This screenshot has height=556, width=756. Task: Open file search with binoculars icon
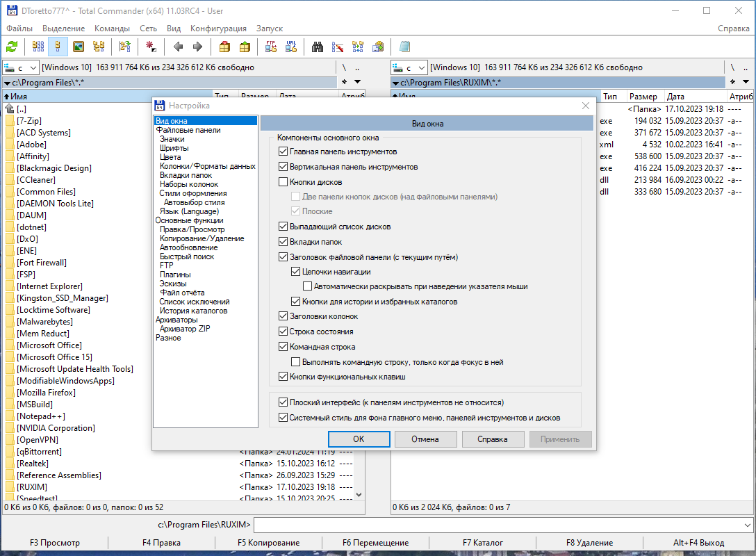[318, 47]
